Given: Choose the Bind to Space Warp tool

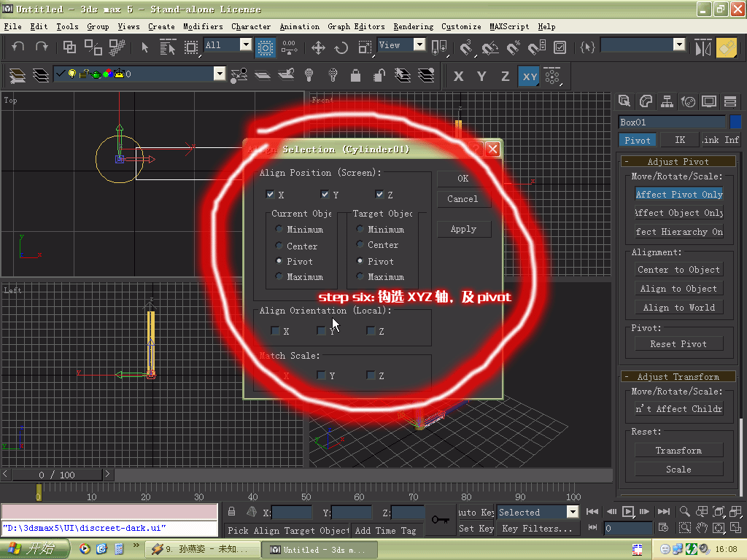Looking at the screenshot, I should pos(117,47).
